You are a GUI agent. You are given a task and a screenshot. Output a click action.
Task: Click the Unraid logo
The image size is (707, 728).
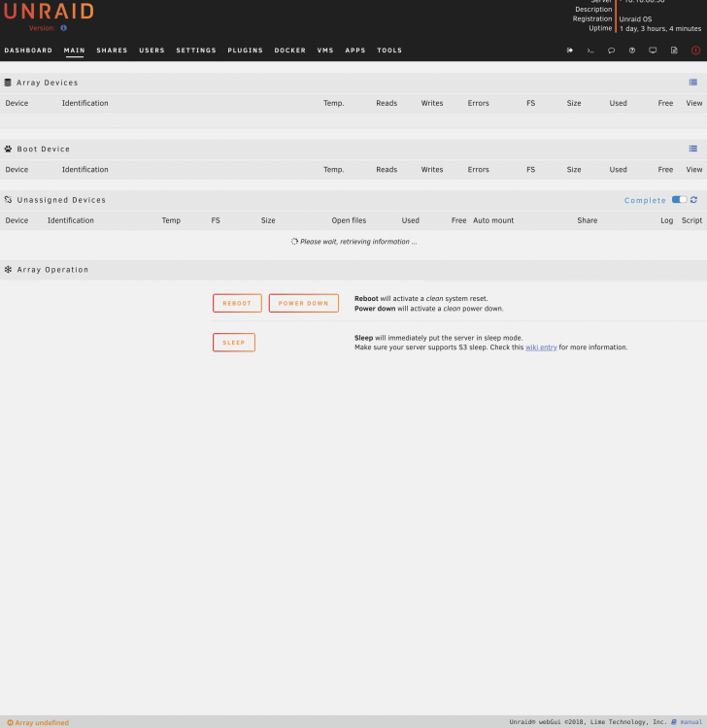coord(49,11)
